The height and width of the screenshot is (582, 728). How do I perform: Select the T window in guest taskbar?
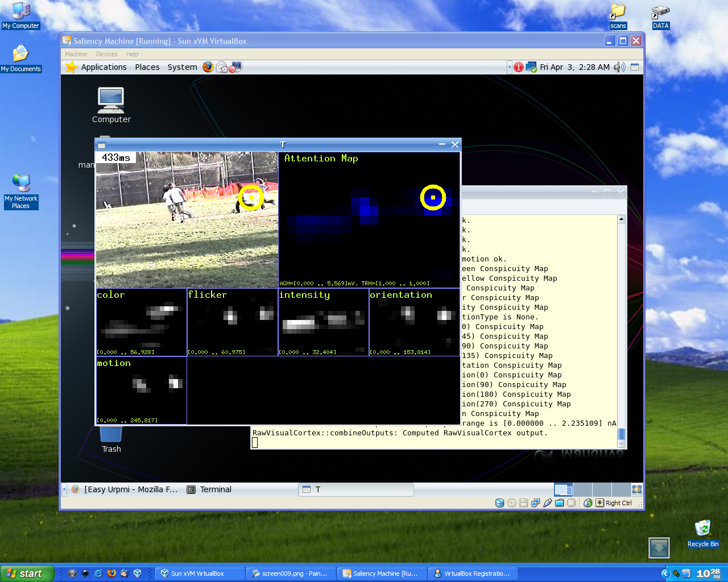(356, 489)
